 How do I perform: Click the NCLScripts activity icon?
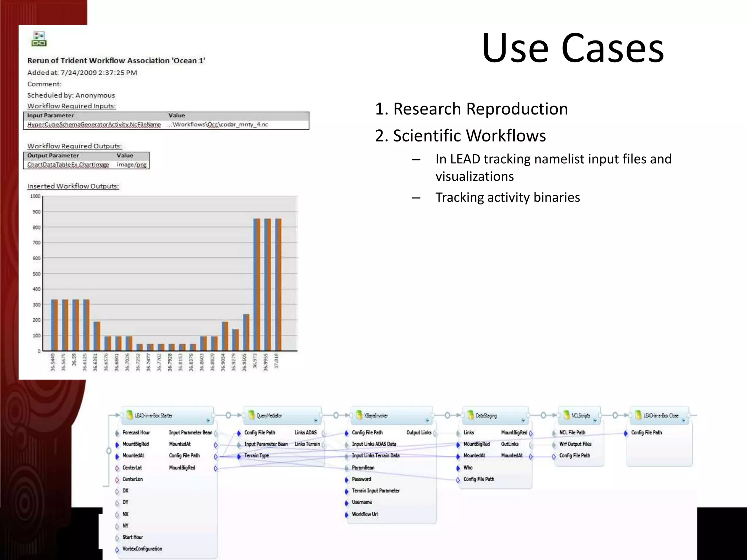coord(566,415)
